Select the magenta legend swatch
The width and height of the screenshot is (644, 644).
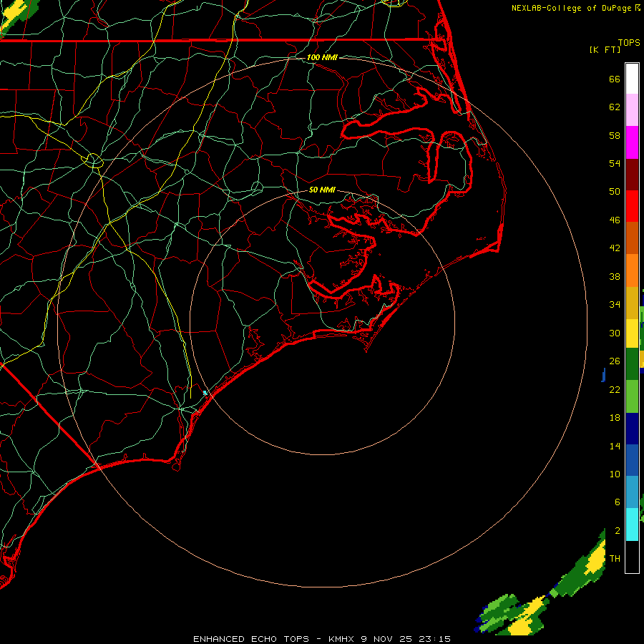632,142
